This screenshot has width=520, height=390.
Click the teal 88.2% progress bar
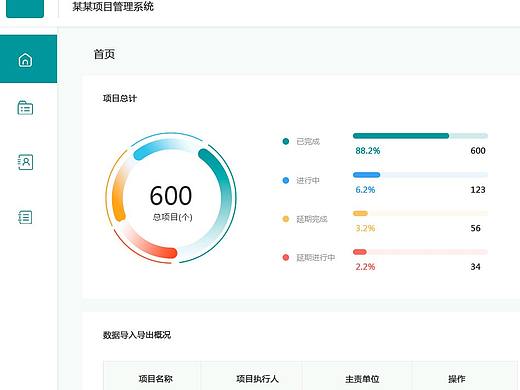[x=420, y=136]
